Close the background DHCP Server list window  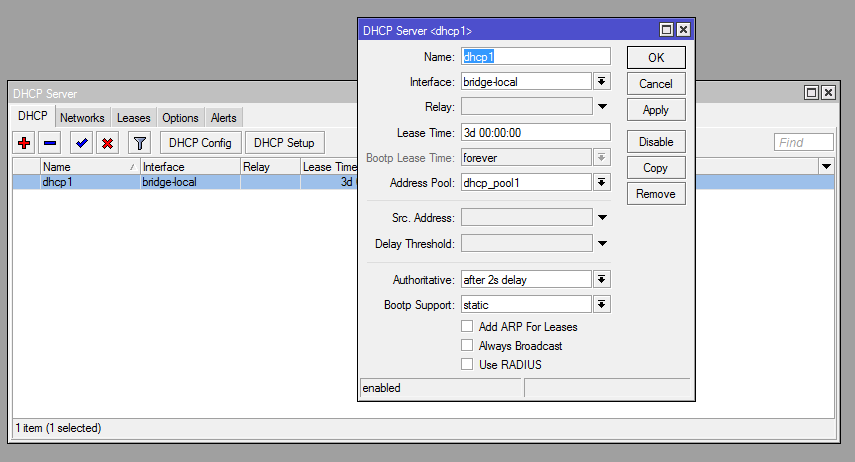(x=828, y=92)
